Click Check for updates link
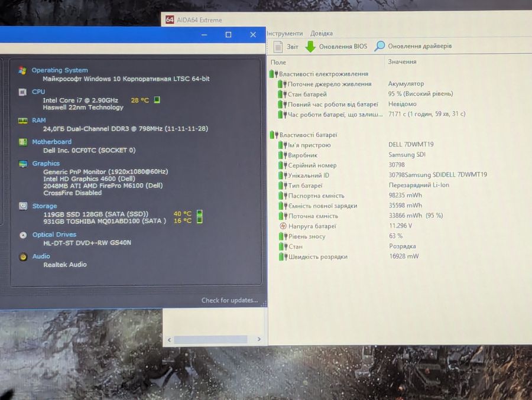Viewport: 532px width, 400px height. 229,300
